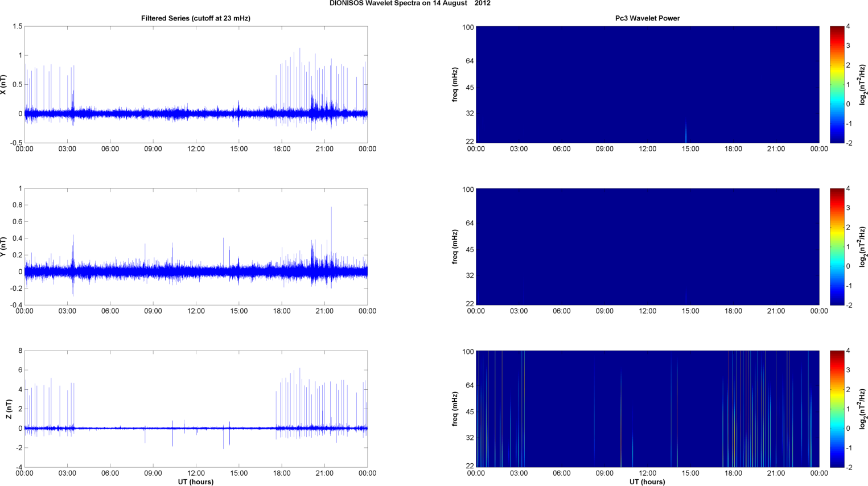Select the Y (nT) filtered series plot
The width and height of the screenshot is (868, 486).
tap(196, 246)
